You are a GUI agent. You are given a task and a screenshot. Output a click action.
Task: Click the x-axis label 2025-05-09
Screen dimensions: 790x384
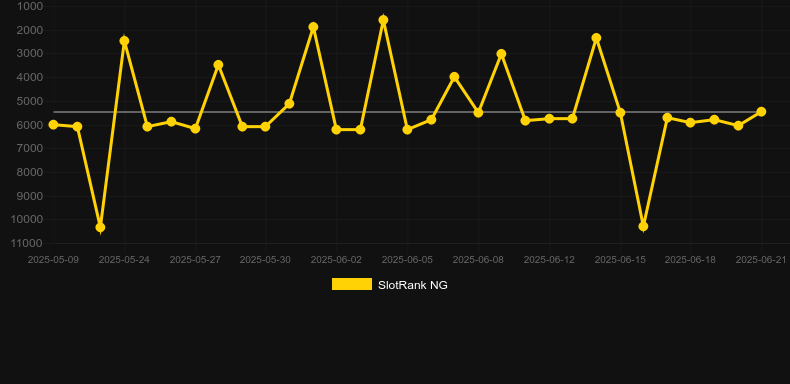coord(53,260)
